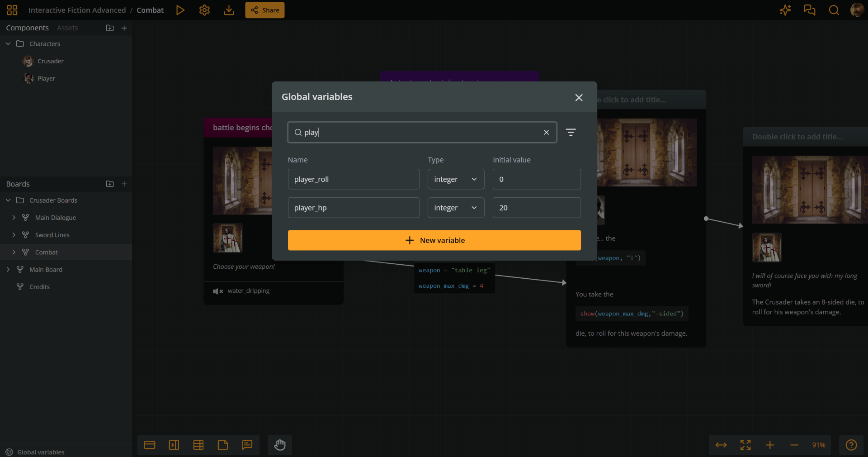Zoom in on the canvas

[770, 445]
